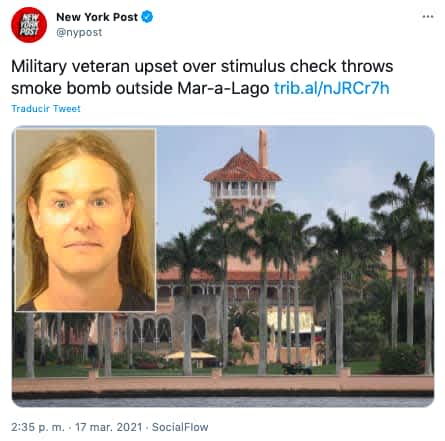Click the 17 mar. 2021 date
Viewport: 445px width, 441px height.
point(108,427)
